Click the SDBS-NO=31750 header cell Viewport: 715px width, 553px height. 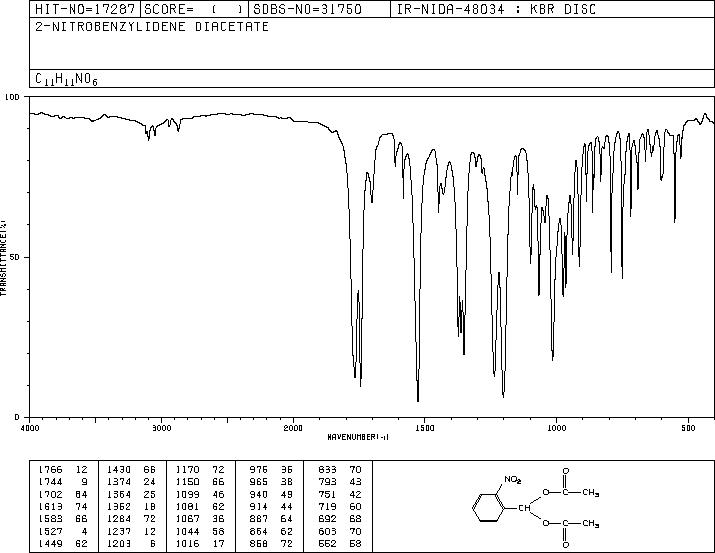pos(319,9)
